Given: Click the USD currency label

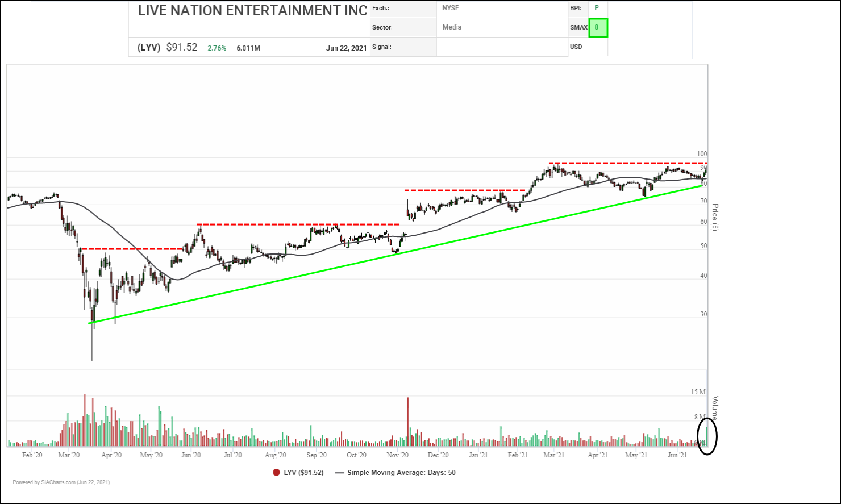Looking at the screenshot, I should pos(576,47).
